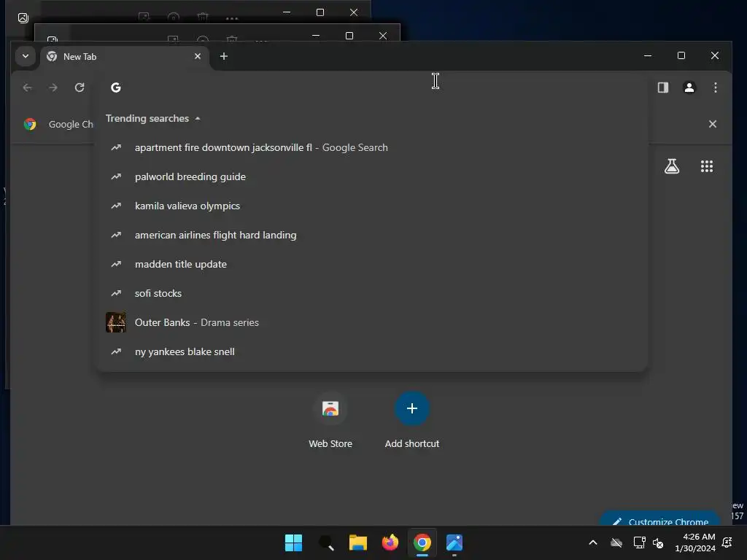The height and width of the screenshot is (560, 747).
Task: Close the New Tab tab
Action: point(198,56)
